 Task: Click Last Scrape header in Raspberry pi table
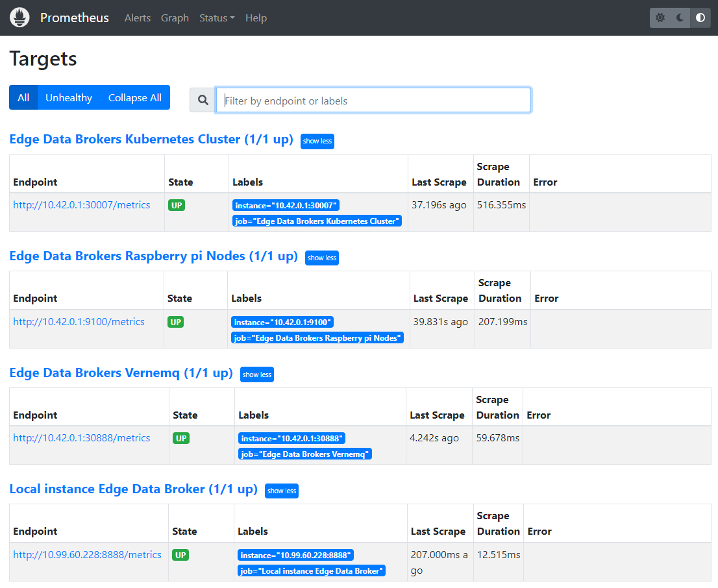[x=441, y=298]
